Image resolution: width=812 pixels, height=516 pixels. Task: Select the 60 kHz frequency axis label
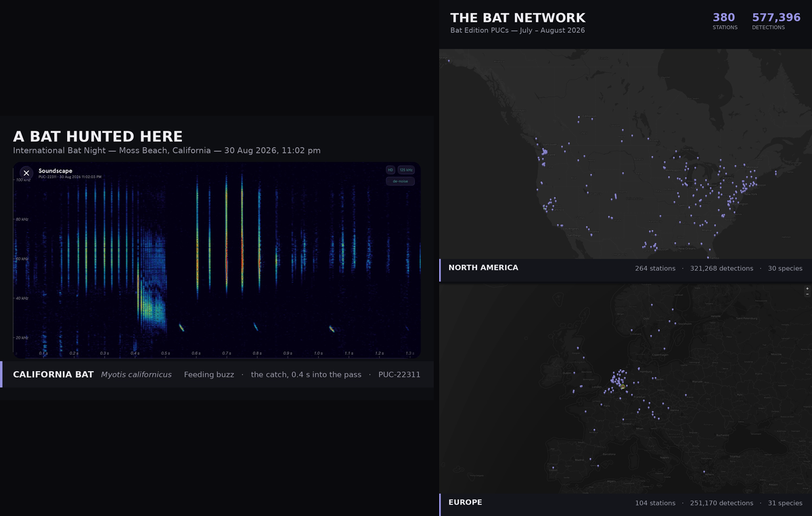(x=22, y=259)
